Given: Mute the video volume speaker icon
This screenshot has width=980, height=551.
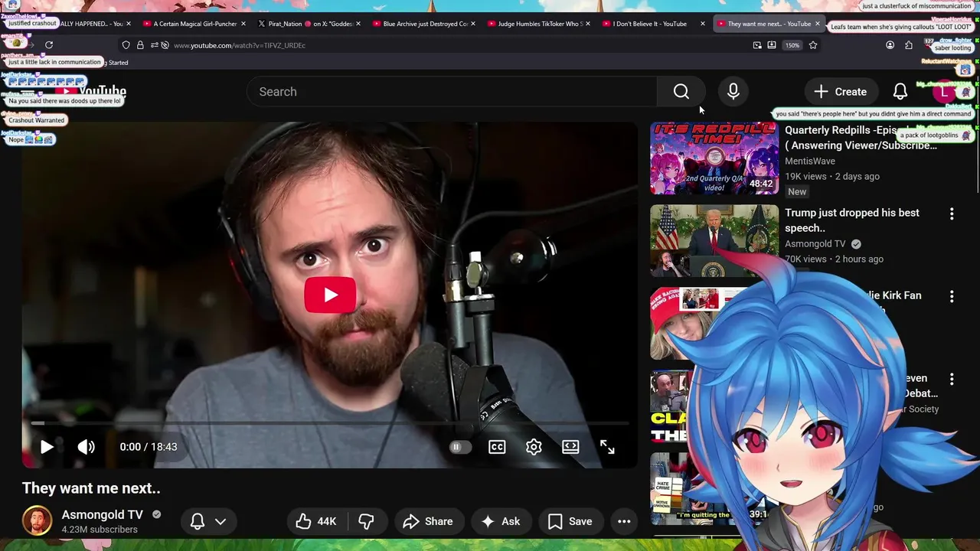Looking at the screenshot, I should [x=87, y=447].
